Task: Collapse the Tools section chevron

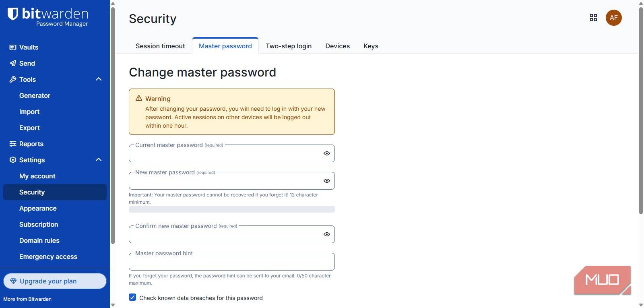Action: pyautogui.click(x=99, y=79)
